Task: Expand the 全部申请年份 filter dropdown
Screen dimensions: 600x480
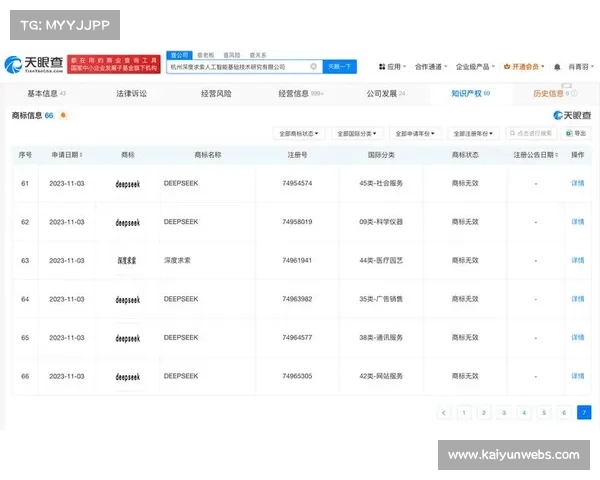Action: point(414,133)
